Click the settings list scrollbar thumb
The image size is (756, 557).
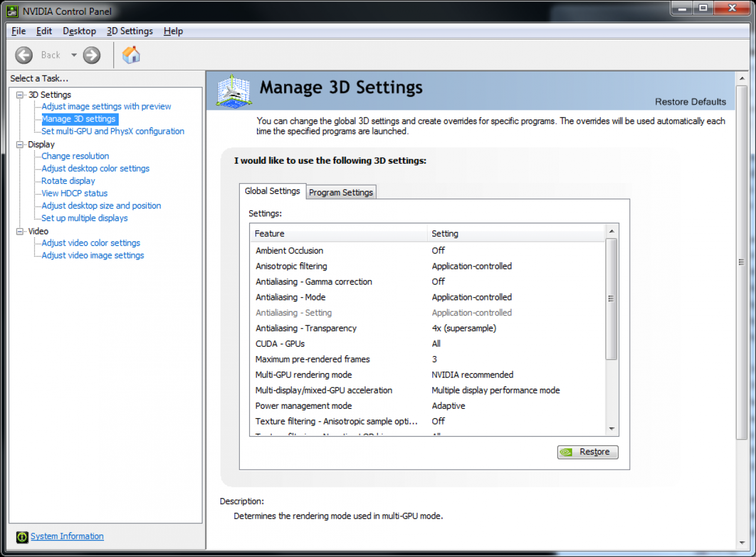pyautogui.click(x=612, y=299)
